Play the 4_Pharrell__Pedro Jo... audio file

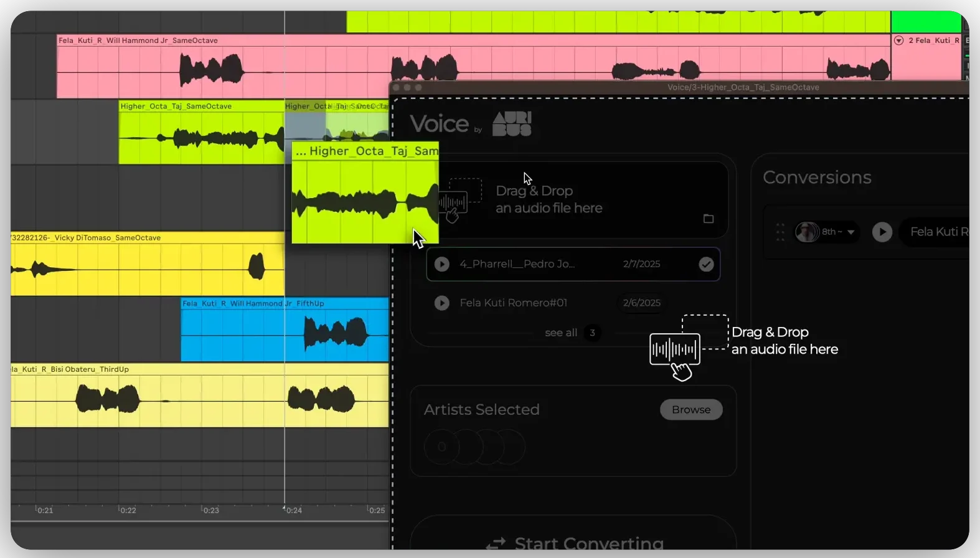click(x=442, y=264)
